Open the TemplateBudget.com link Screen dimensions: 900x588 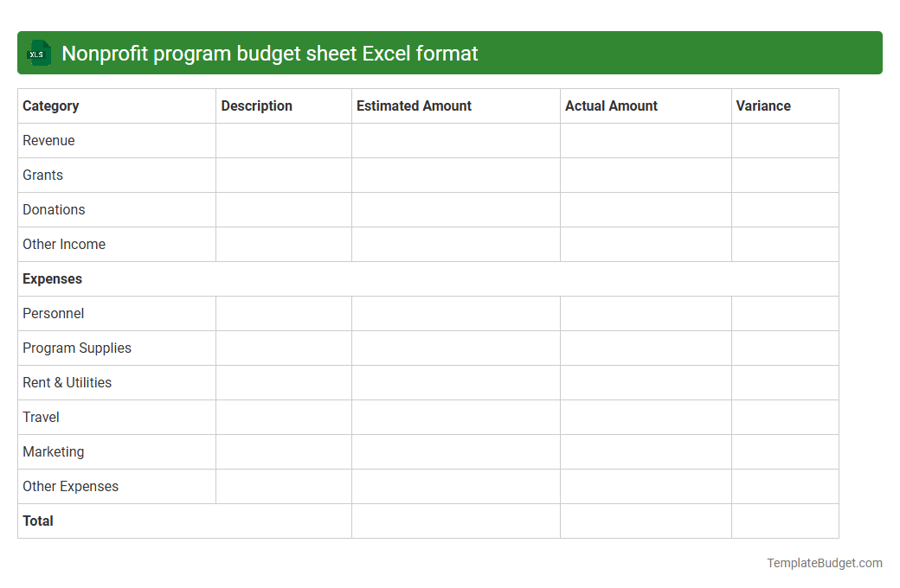click(824, 562)
